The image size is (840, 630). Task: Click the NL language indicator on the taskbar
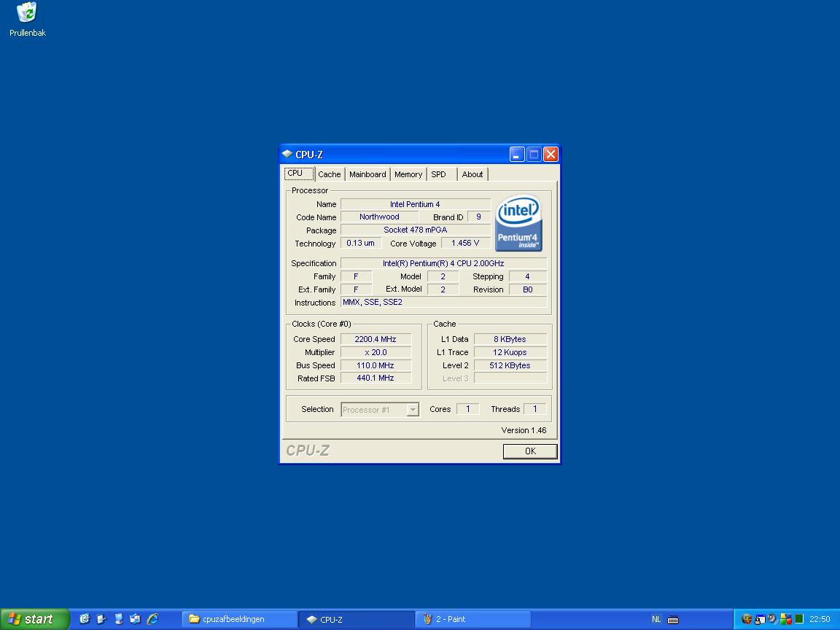656,619
